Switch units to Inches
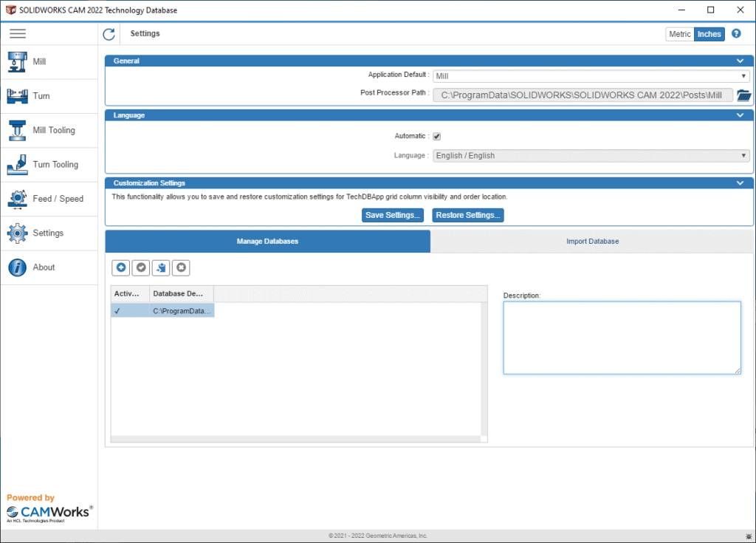The width and height of the screenshot is (756, 543). pyautogui.click(x=709, y=34)
